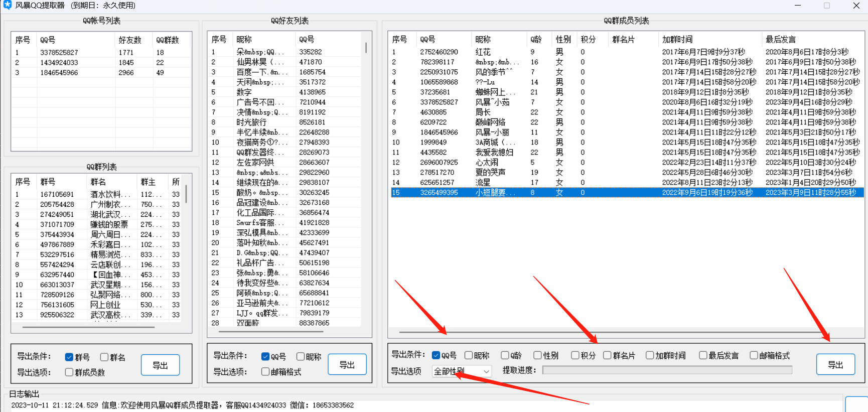Select friend 数字 with QQ 4138965

(284, 92)
